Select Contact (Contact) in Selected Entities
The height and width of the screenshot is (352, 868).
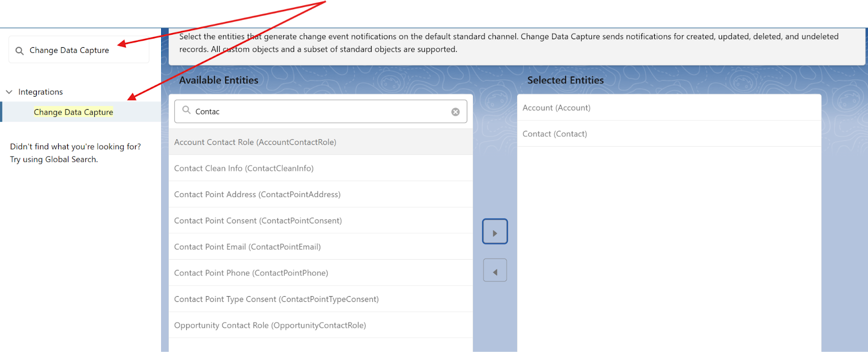click(x=669, y=134)
